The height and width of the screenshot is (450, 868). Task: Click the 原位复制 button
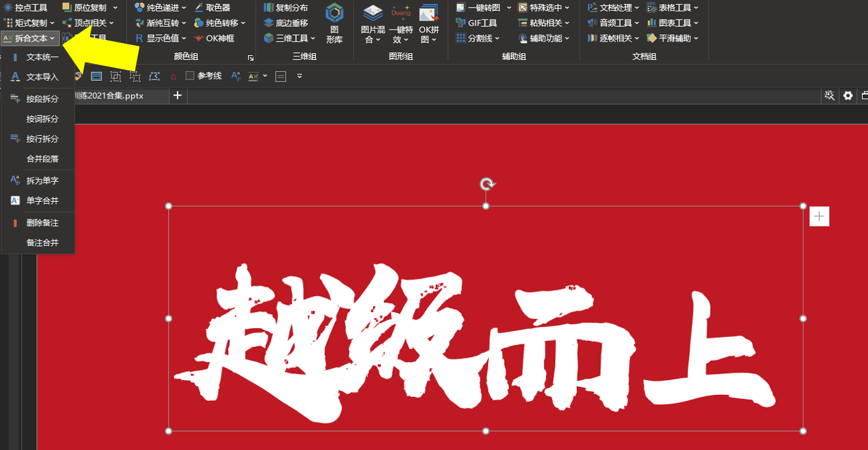pyautogui.click(x=85, y=7)
